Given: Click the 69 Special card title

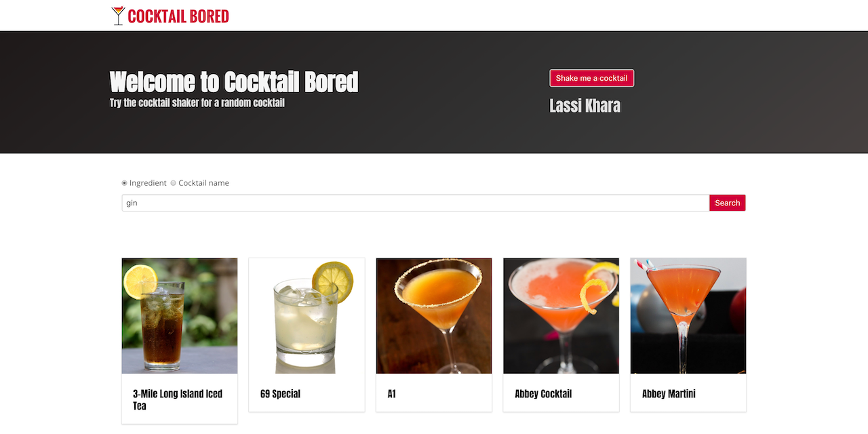Looking at the screenshot, I should 280,393.
